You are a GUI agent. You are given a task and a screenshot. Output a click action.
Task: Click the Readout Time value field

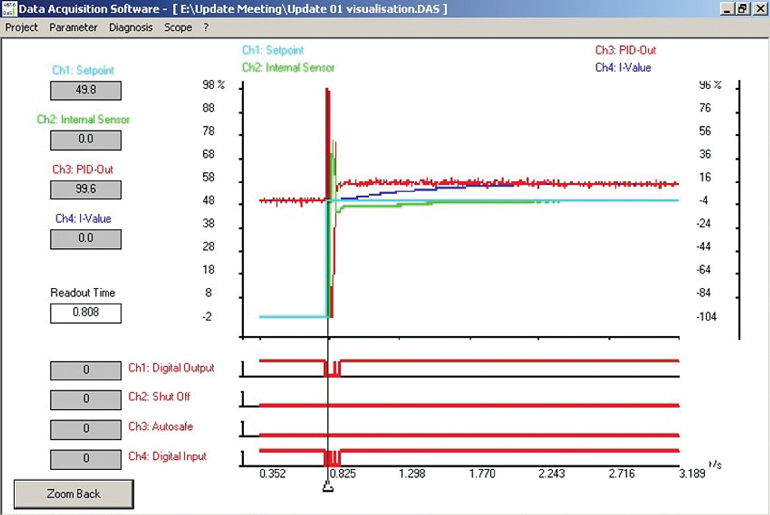coord(85,313)
